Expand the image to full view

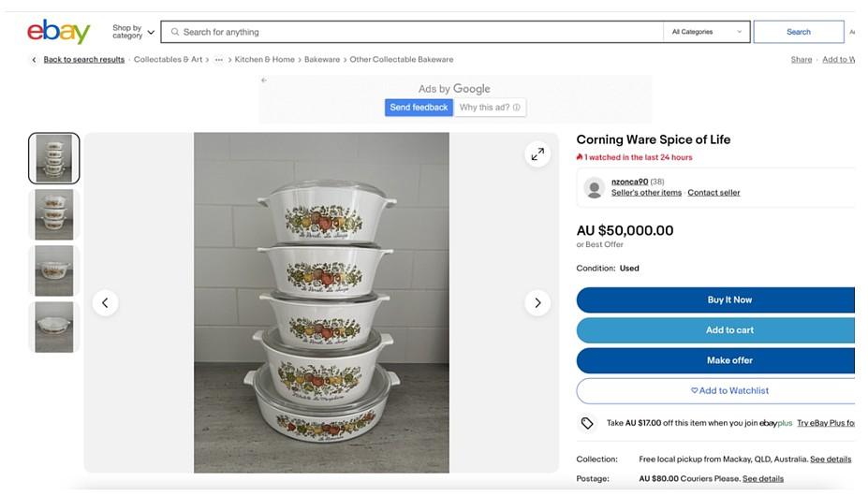click(x=537, y=154)
